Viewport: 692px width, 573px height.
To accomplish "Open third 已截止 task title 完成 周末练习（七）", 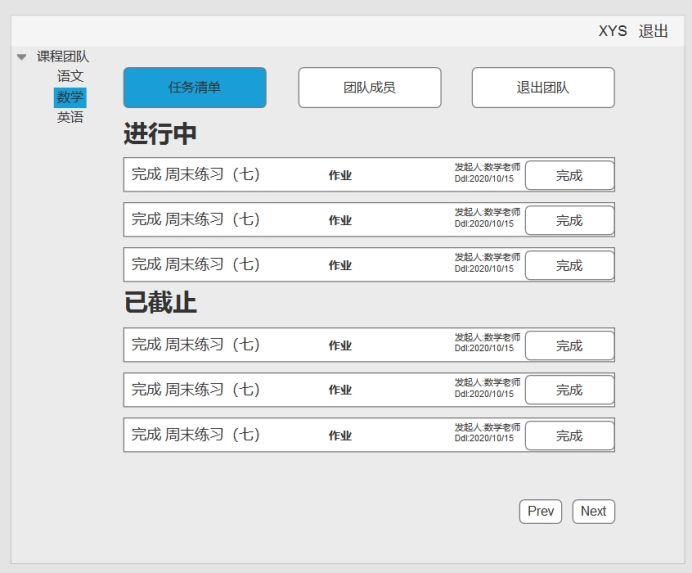I will [x=196, y=435].
